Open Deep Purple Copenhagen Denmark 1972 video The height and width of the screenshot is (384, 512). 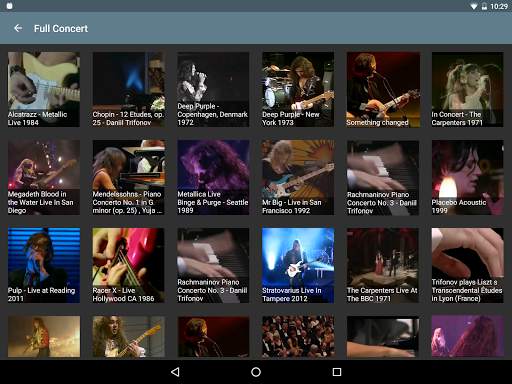tap(213, 89)
